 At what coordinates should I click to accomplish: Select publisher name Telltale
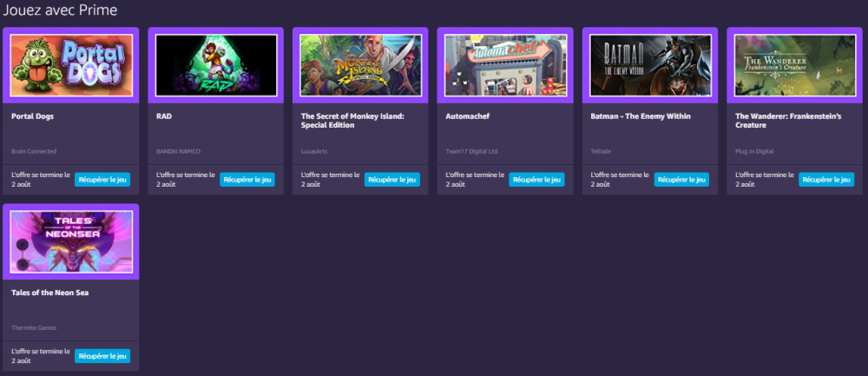(x=601, y=151)
